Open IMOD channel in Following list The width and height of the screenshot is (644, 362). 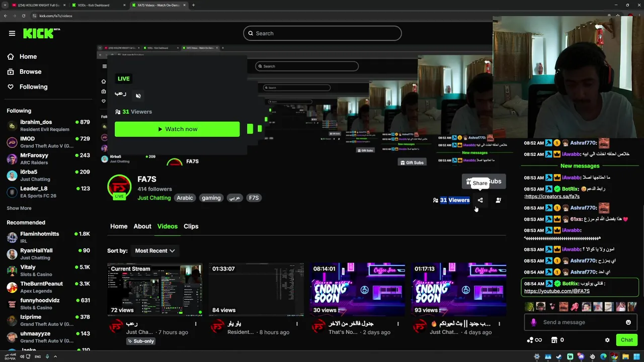[x=48, y=142]
